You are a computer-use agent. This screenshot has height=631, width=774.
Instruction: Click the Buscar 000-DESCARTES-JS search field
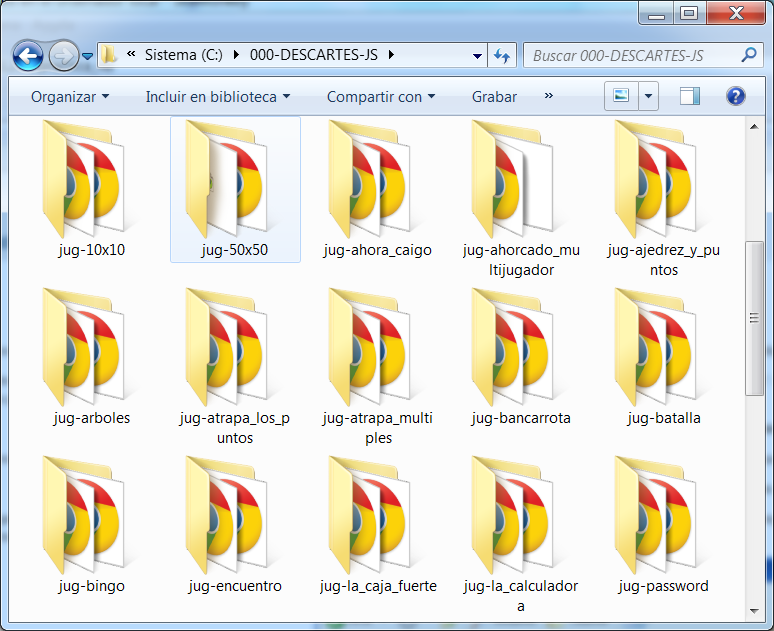pos(630,55)
